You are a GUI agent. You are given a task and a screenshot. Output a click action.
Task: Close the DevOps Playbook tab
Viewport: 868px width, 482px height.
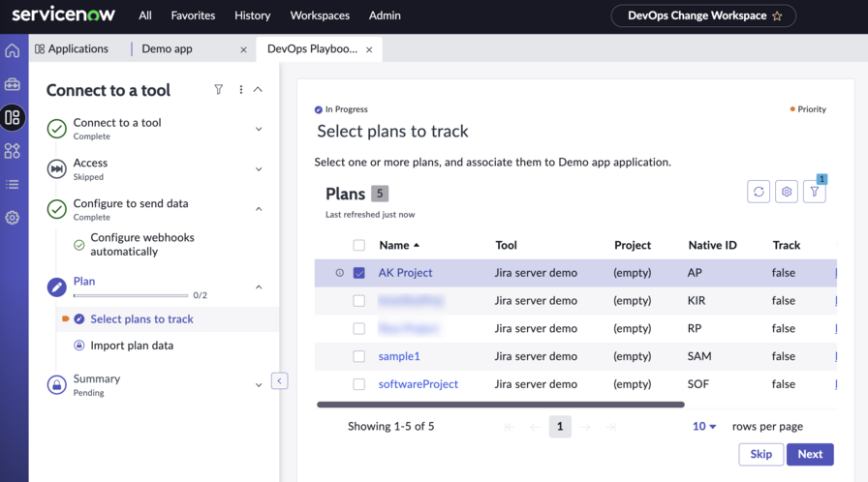point(369,49)
